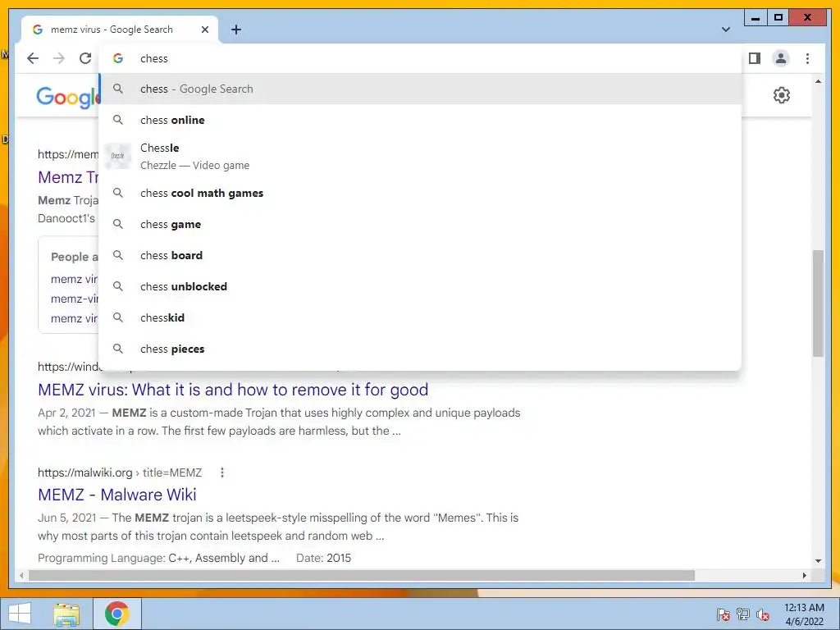This screenshot has width=840, height=630.
Task: Click the muted volume tray icon
Action: (x=762, y=614)
